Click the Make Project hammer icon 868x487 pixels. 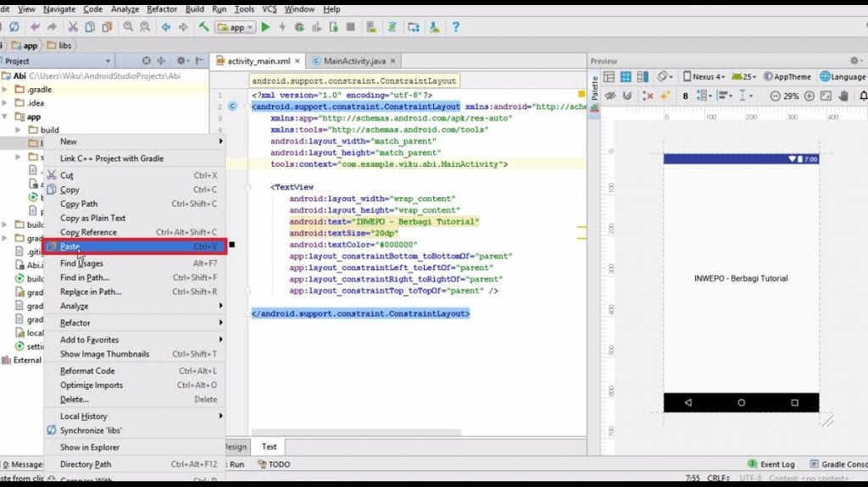point(204,27)
